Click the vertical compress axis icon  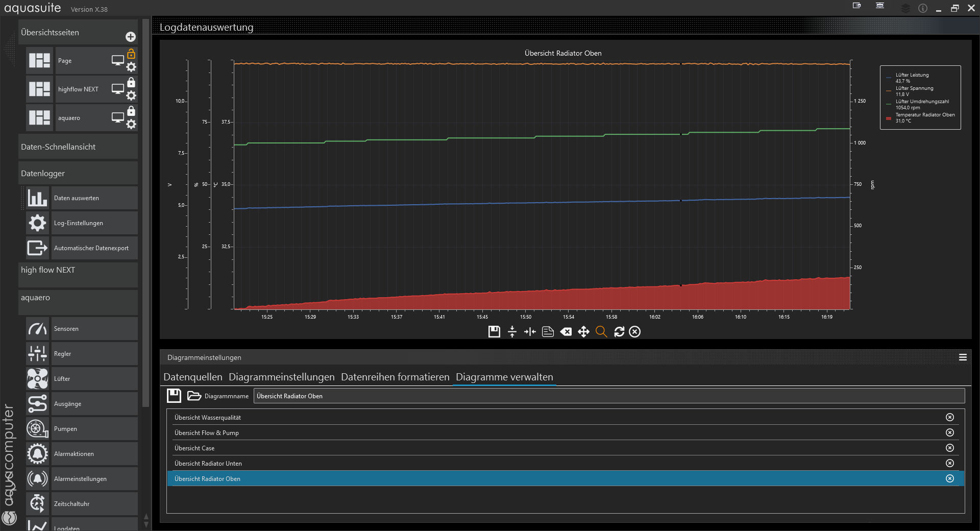(512, 332)
